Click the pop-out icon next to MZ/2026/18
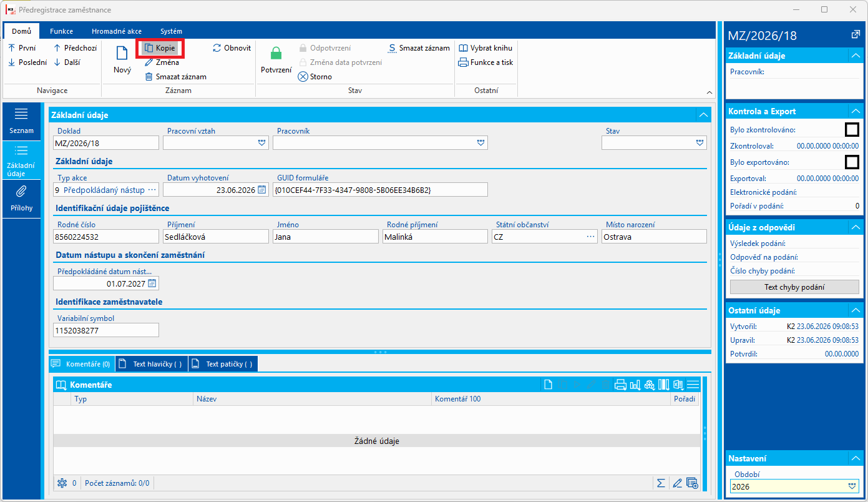The image size is (868, 502). coord(856,35)
